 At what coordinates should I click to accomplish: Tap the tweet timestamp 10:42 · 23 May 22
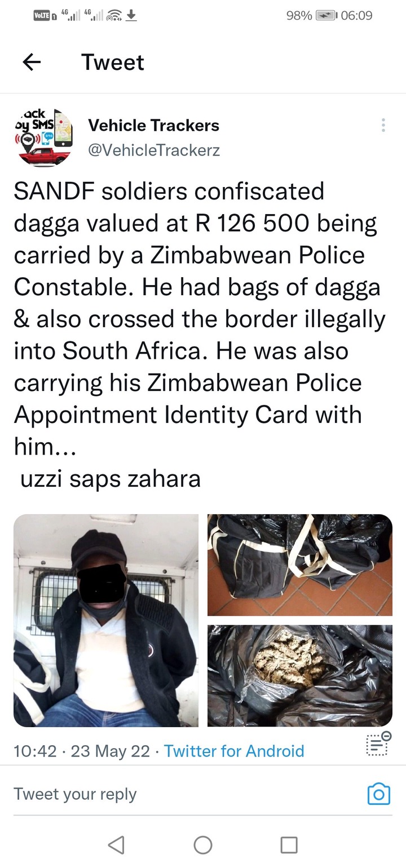pyautogui.click(x=82, y=751)
